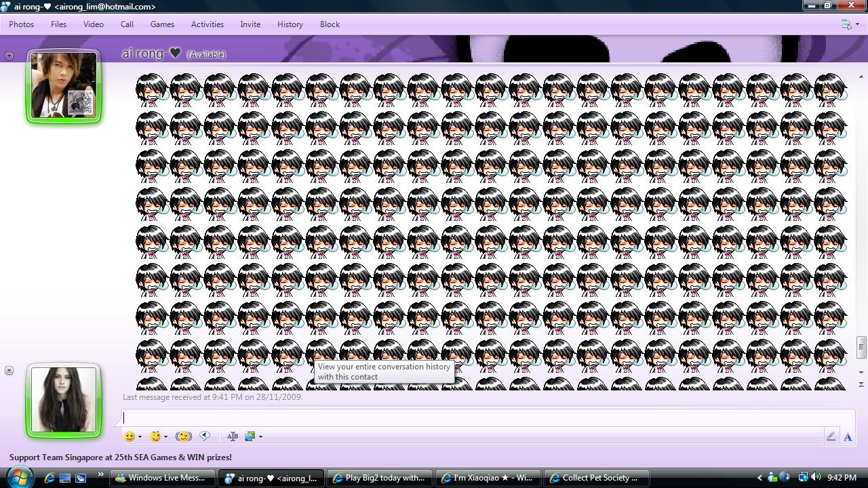This screenshot has width=868, height=488.
Task: Open show-menu dropdown arrow at top right
Action: 857,24
